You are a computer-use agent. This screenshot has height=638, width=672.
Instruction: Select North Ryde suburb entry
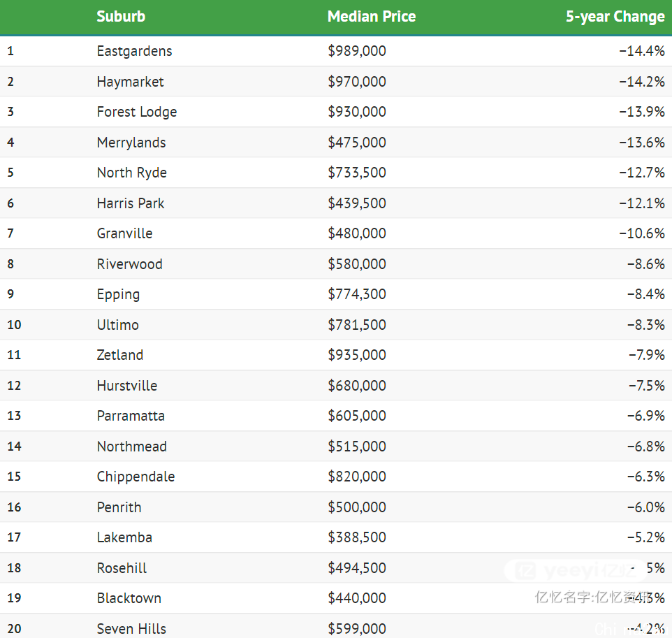click(131, 173)
